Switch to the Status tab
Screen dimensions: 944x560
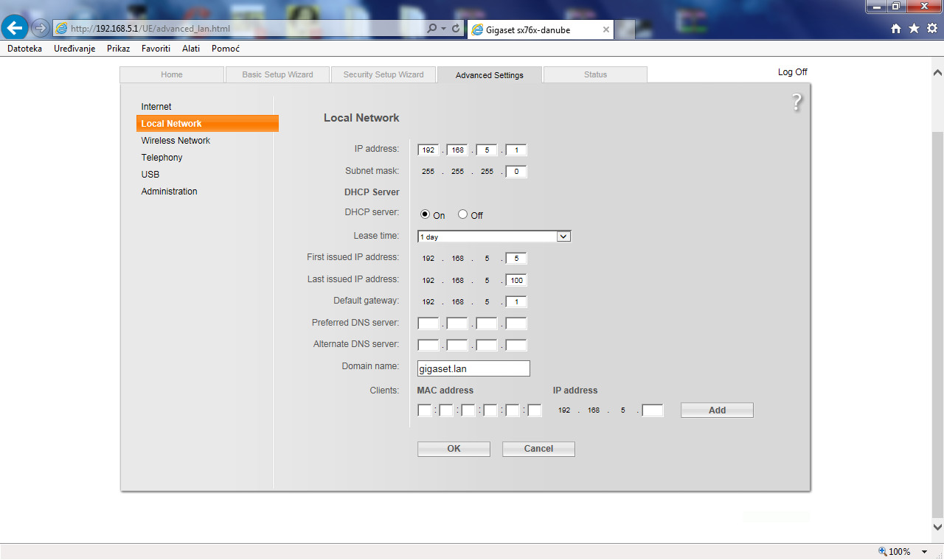pyautogui.click(x=595, y=74)
